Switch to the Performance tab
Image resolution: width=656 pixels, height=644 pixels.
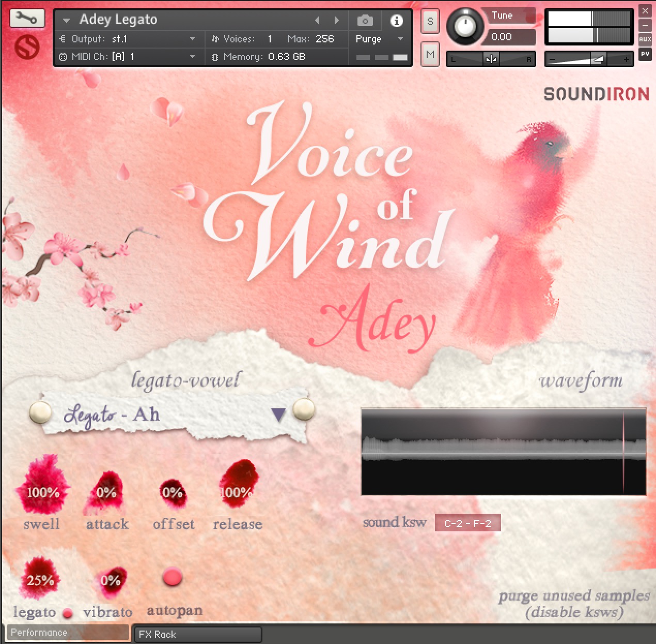(x=68, y=633)
